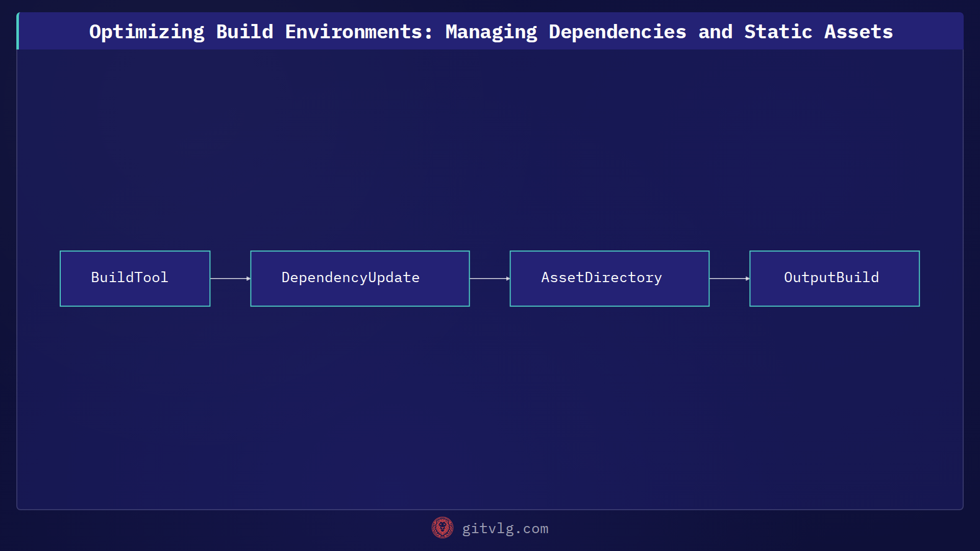Open the gitvlg.com link text
The image size is (980, 551).
click(505, 529)
